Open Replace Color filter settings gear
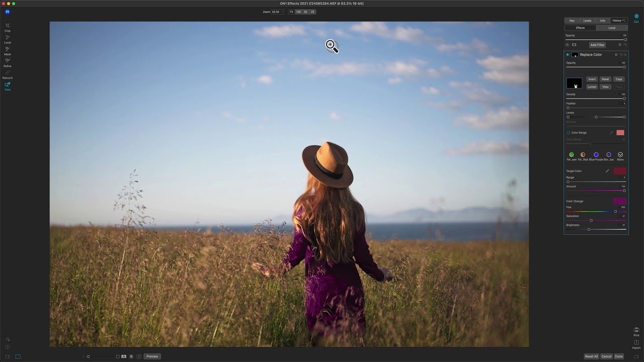Viewport: 644px width, 362px height. [x=616, y=54]
